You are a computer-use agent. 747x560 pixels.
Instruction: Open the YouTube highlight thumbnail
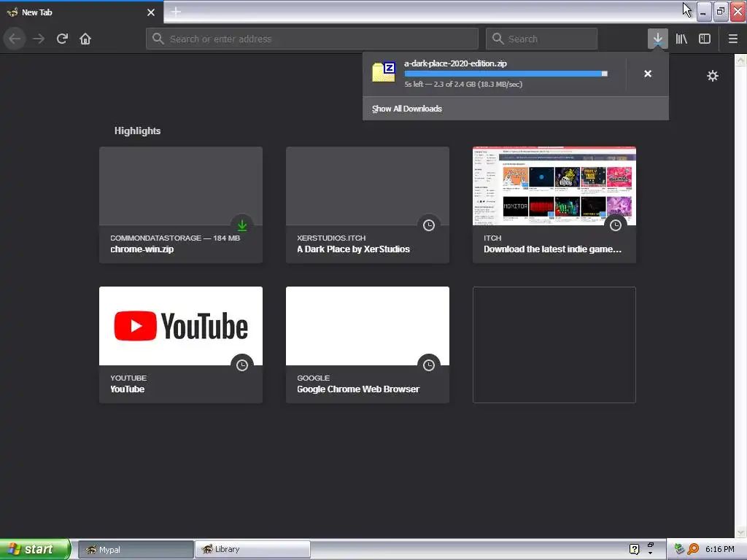[181, 326]
